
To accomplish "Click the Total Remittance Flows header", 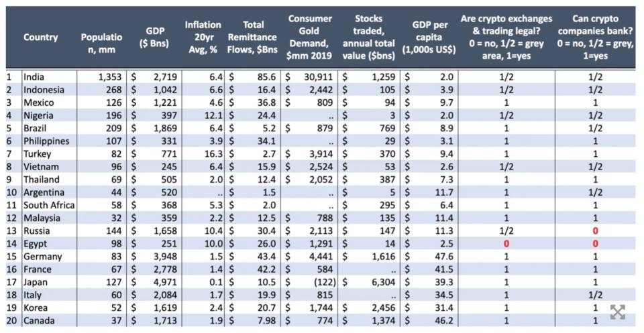I will click(253, 38).
